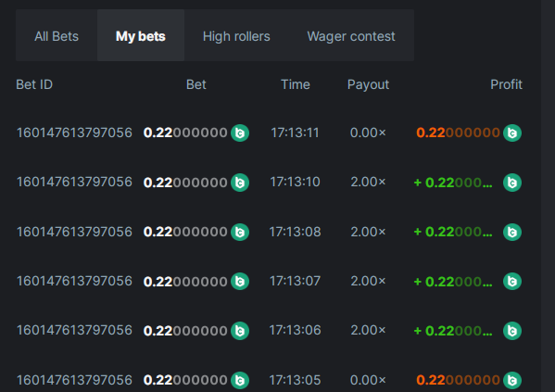Click the Payout column header
Image resolution: width=555 pixels, height=392 pixels.
(x=368, y=84)
